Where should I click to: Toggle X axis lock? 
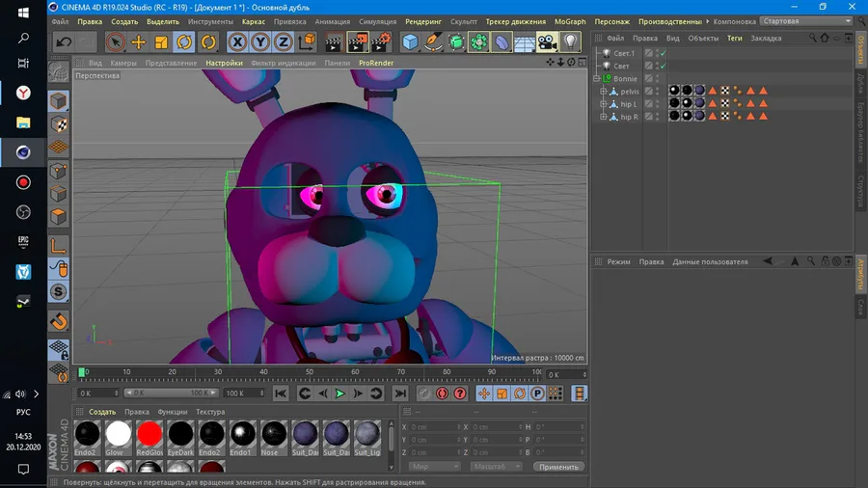coord(237,42)
